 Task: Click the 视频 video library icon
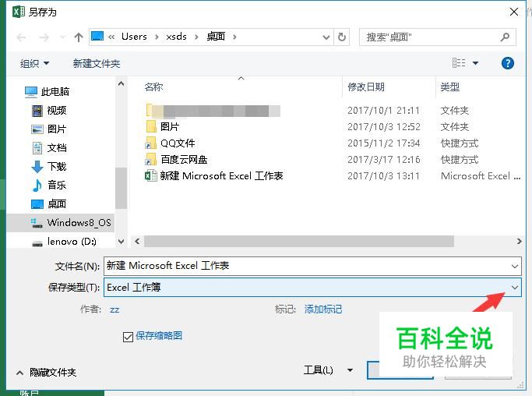[x=37, y=111]
